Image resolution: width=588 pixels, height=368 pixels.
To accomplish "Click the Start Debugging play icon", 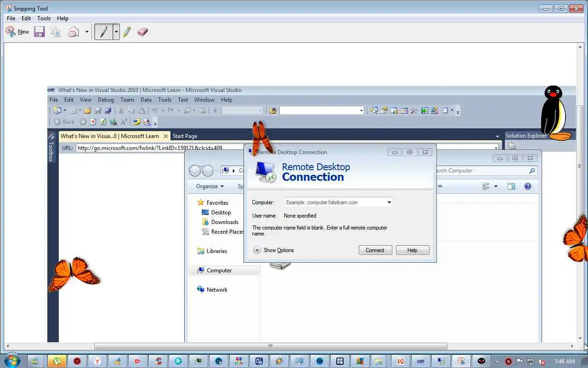I will (215, 110).
